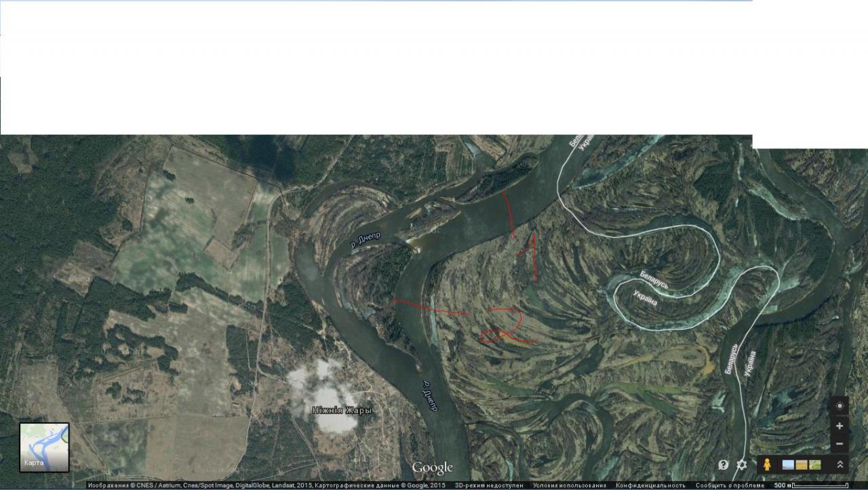Open the Конфиденциальность link
Viewport: 868px width, 490px height.
point(650,485)
